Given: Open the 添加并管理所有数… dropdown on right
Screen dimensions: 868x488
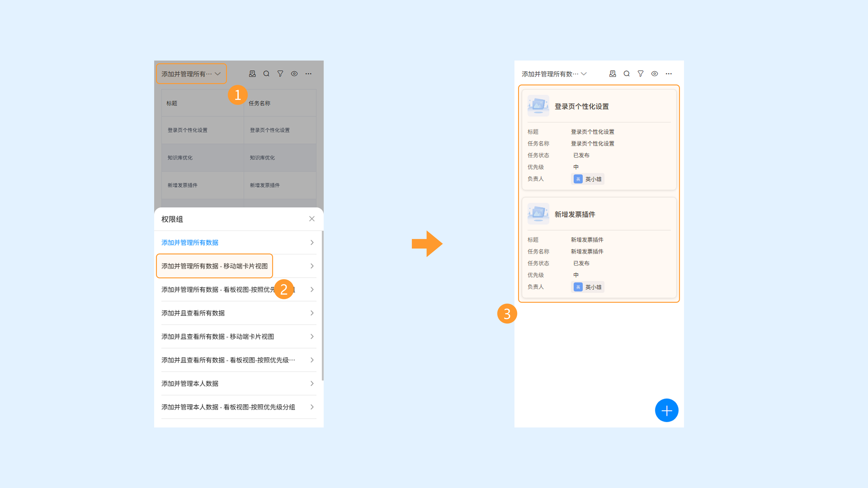Looking at the screenshot, I should (554, 74).
